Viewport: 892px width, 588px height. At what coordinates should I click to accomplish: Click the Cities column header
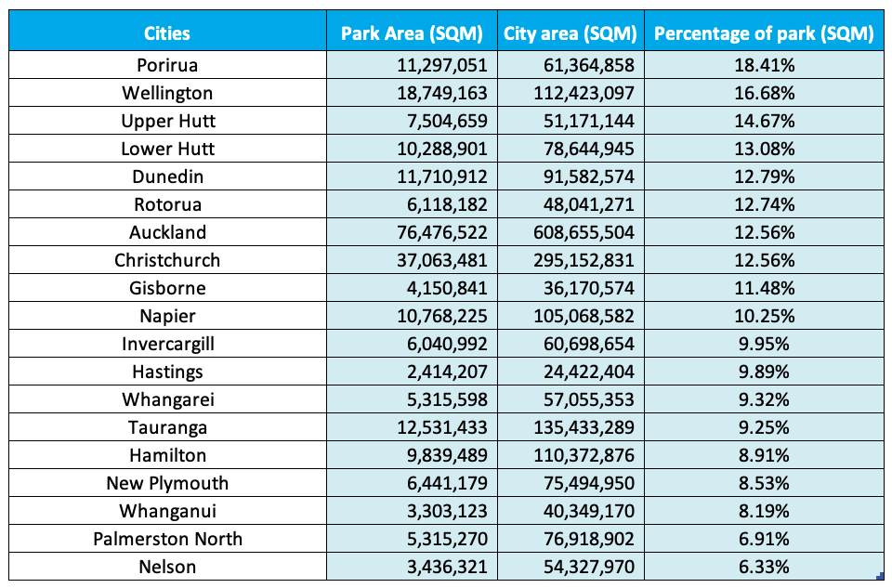point(167,32)
